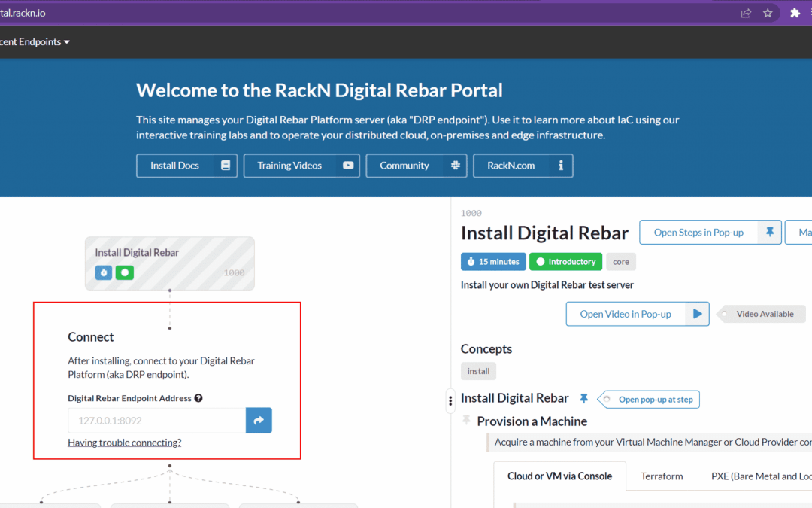Click the Slack icon on Community
The height and width of the screenshot is (508, 812).
click(455, 166)
